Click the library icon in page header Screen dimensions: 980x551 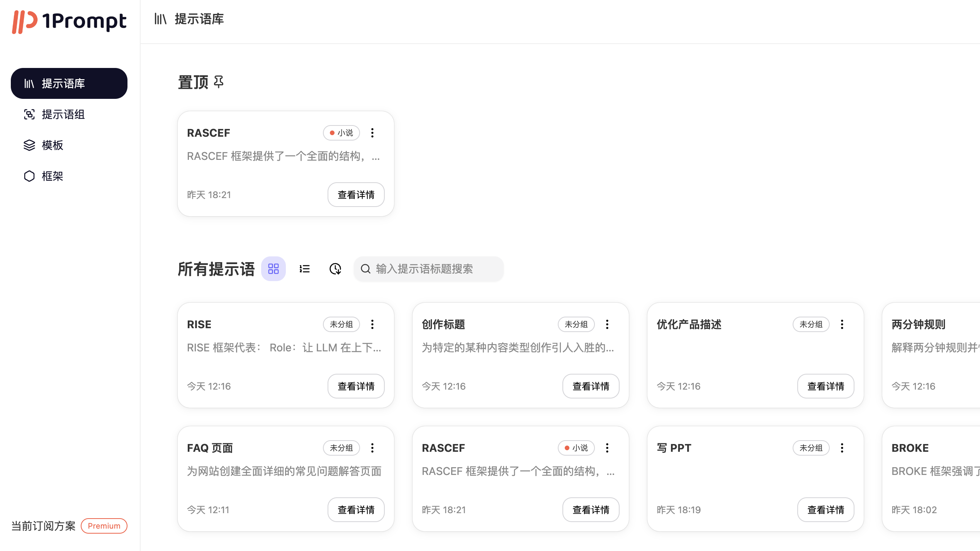[x=160, y=19]
